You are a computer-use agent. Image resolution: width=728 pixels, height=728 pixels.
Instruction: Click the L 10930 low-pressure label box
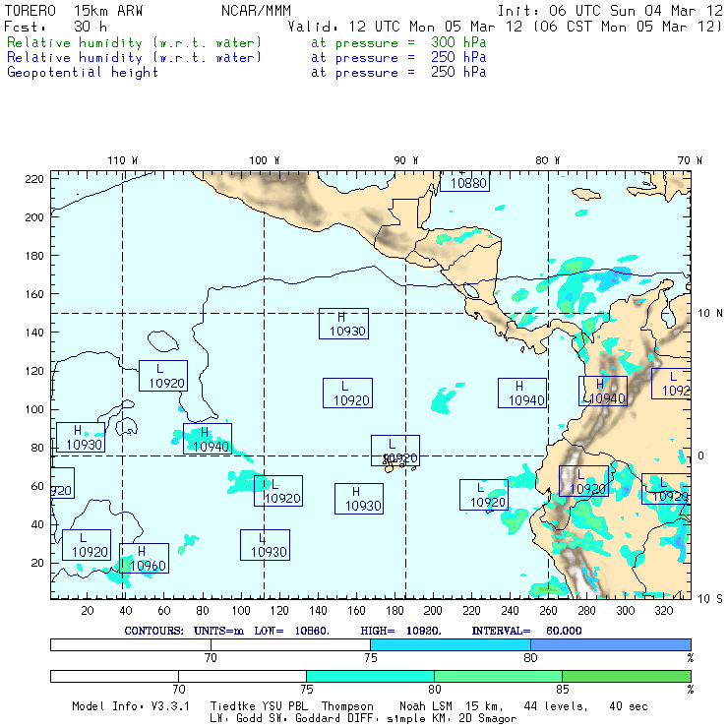pyautogui.click(x=265, y=545)
